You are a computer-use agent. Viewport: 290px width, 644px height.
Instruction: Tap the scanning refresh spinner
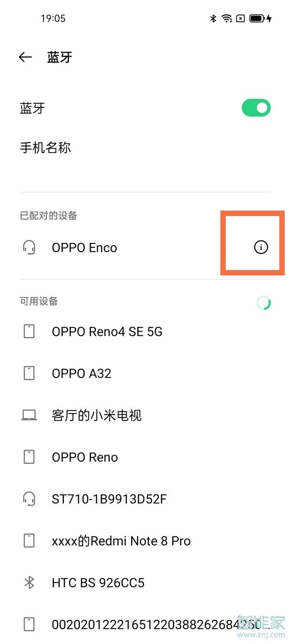pos(263,303)
